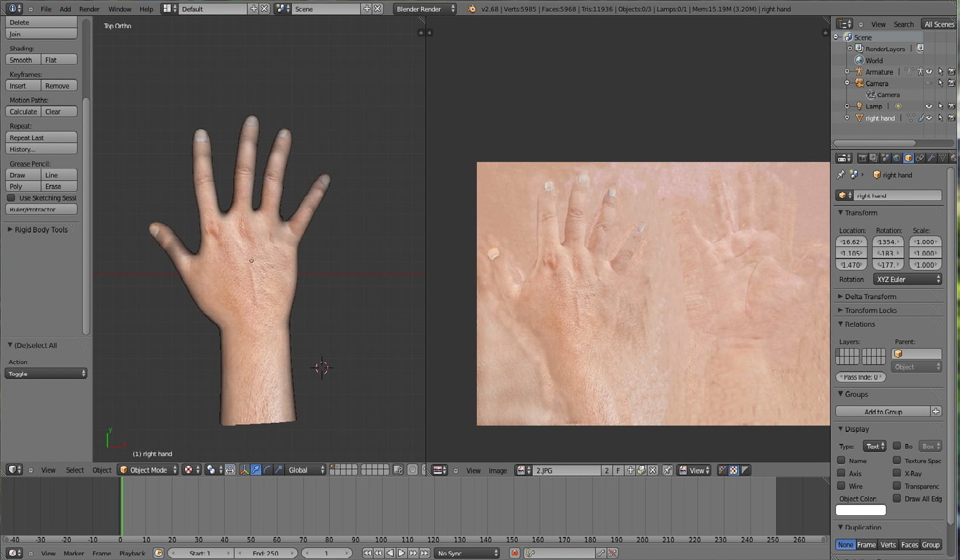Open the Blender Render engine dropdown
Viewport: 960px width, 560px height.
point(424,9)
